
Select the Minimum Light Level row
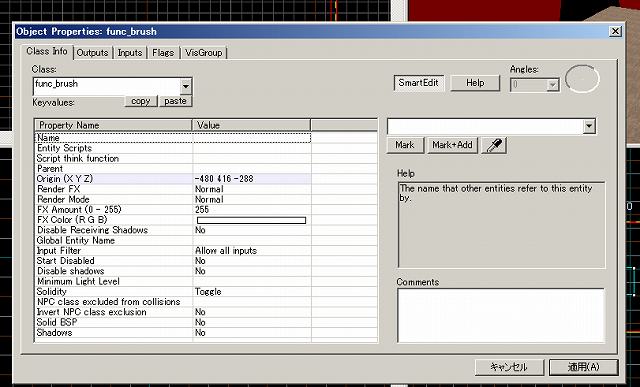[173, 281]
